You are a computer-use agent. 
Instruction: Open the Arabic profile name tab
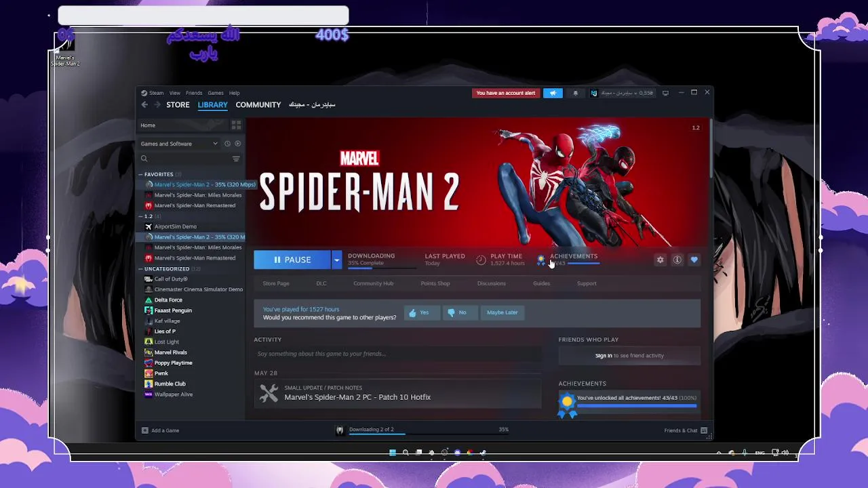pyautogui.click(x=312, y=105)
